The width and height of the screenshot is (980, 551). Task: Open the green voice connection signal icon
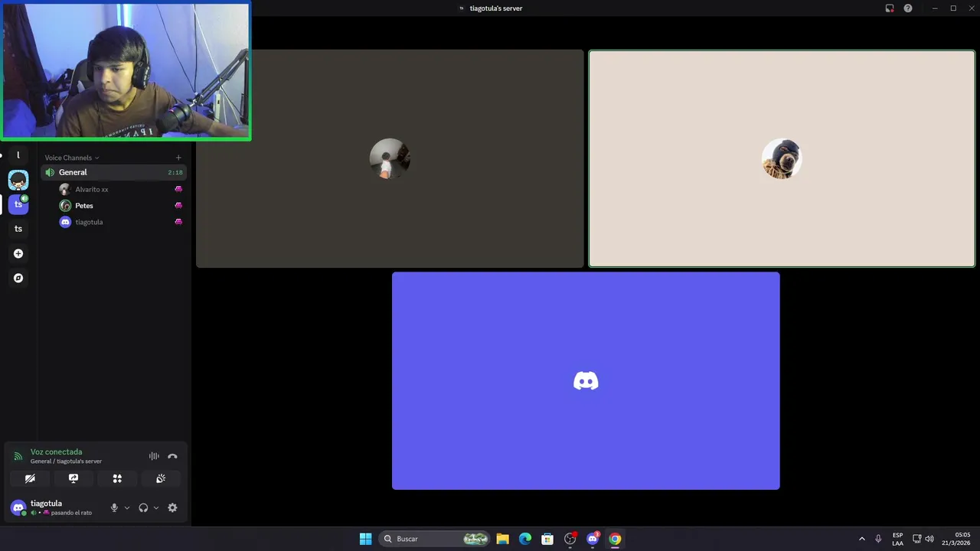pyautogui.click(x=18, y=456)
